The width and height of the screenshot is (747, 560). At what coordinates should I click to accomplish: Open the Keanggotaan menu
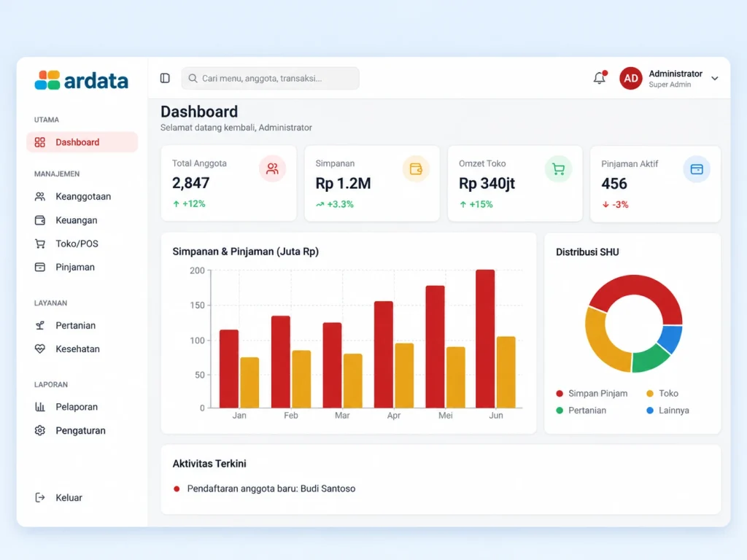coord(82,196)
